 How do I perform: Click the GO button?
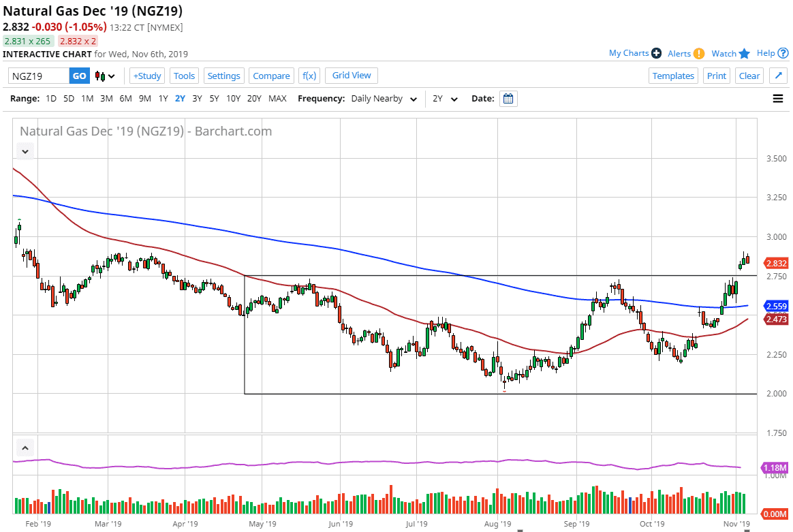click(80, 76)
